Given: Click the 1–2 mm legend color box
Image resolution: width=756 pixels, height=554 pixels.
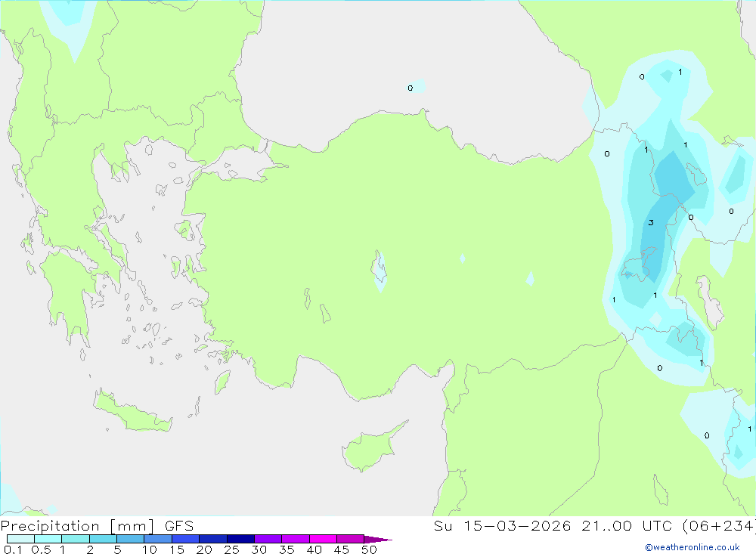Looking at the screenshot, I should point(75,539).
